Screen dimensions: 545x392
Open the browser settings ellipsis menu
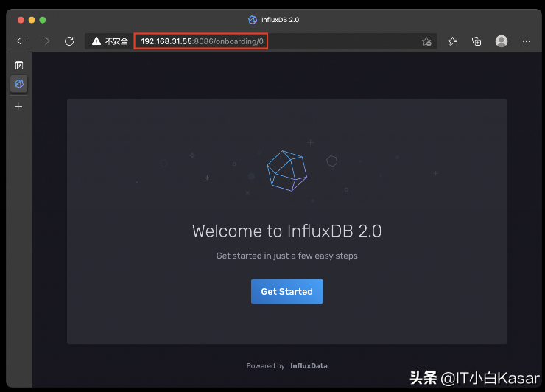[527, 41]
